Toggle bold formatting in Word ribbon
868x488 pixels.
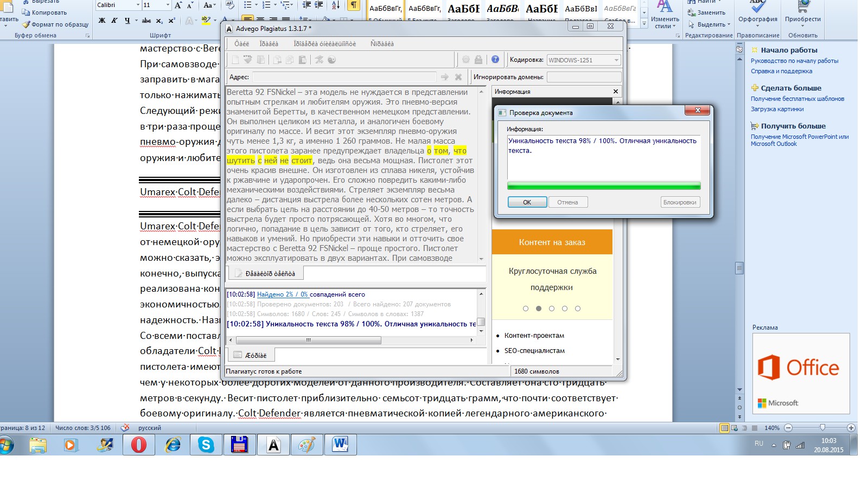point(102,21)
